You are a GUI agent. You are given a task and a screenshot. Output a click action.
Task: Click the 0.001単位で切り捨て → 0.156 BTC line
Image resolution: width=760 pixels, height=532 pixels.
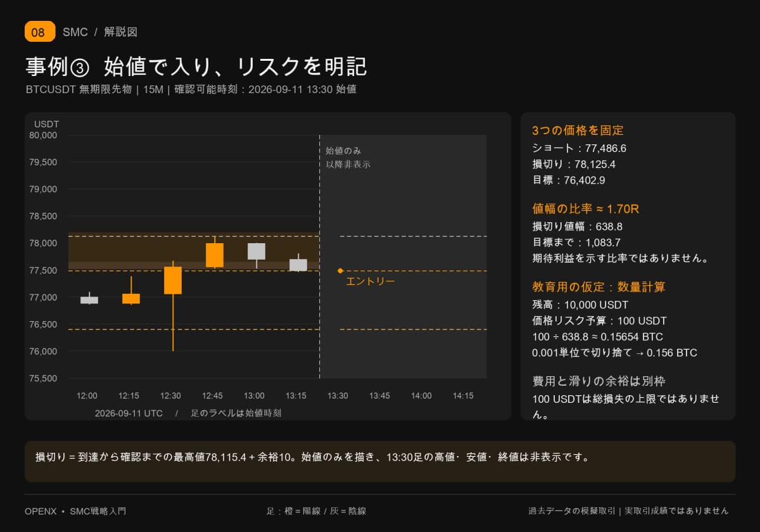tap(615, 353)
